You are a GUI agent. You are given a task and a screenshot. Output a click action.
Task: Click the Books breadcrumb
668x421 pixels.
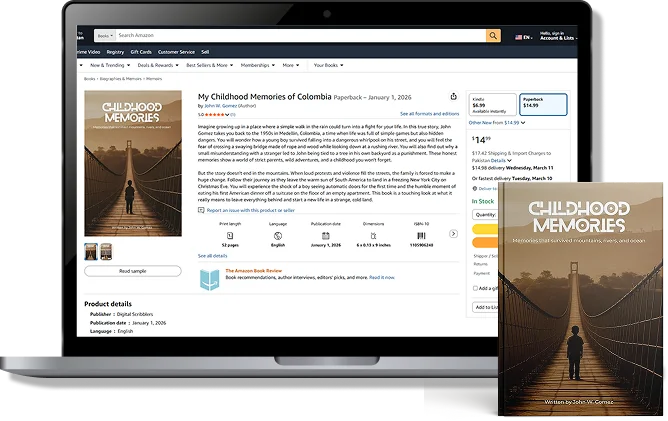[89, 79]
